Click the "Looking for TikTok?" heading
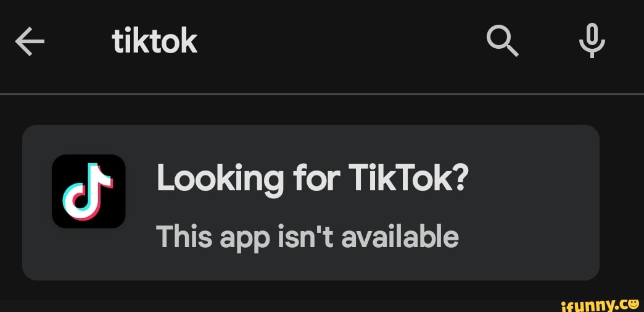Viewport: 644px width, 312px height. point(313,179)
